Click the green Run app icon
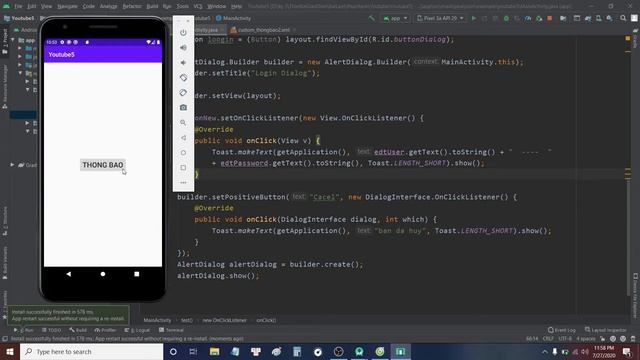Image resolution: width=640 pixels, height=360 pixels. [474, 18]
